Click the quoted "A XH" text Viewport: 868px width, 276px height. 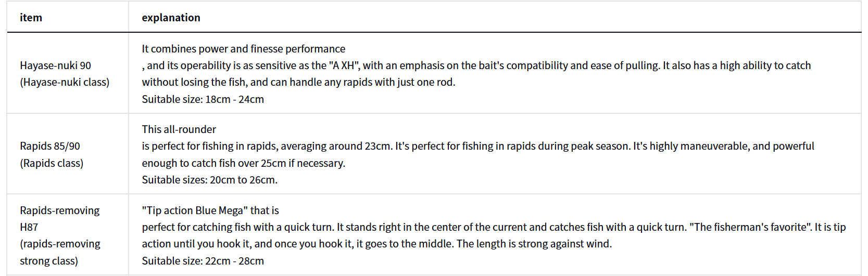(x=344, y=65)
